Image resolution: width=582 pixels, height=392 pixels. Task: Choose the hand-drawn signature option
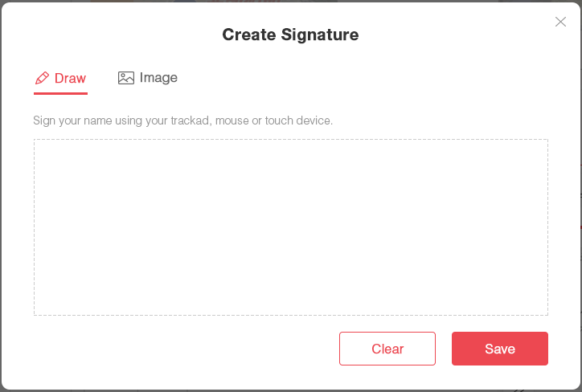coord(61,79)
